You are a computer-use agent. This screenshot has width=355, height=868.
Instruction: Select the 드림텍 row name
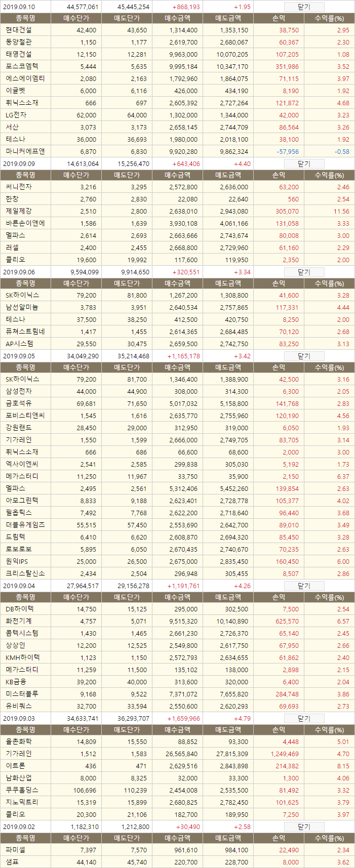pyautogui.click(x=15, y=537)
